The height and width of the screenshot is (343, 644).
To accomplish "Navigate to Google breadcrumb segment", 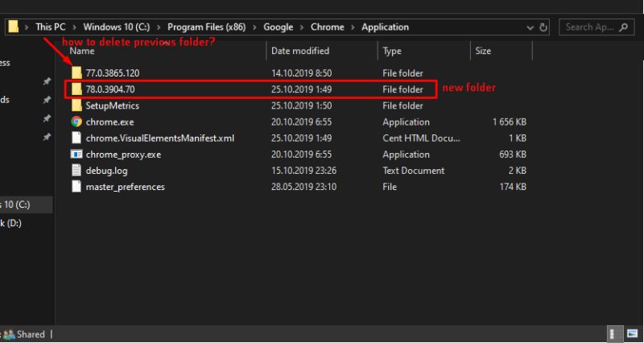I will (x=278, y=27).
